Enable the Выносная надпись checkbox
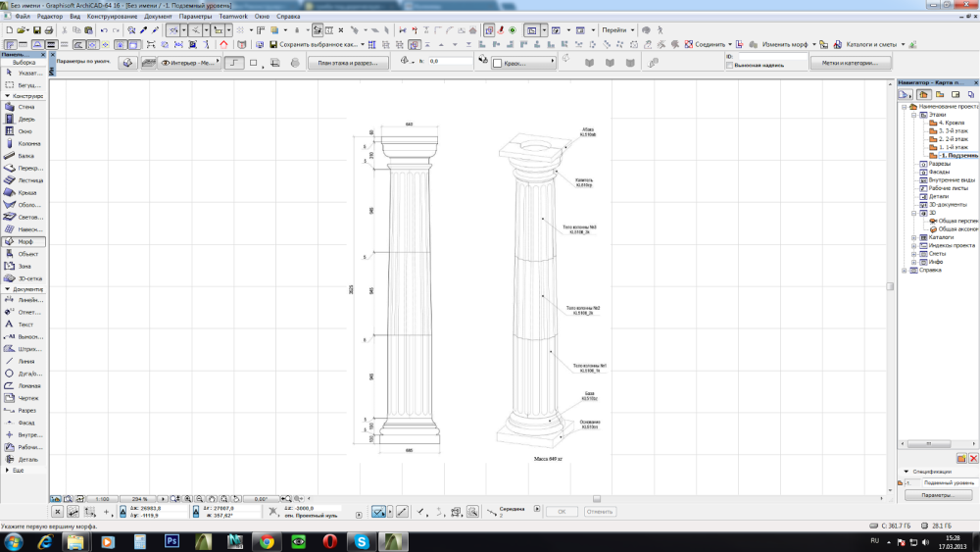The height and width of the screenshot is (552, 980). 730,66
